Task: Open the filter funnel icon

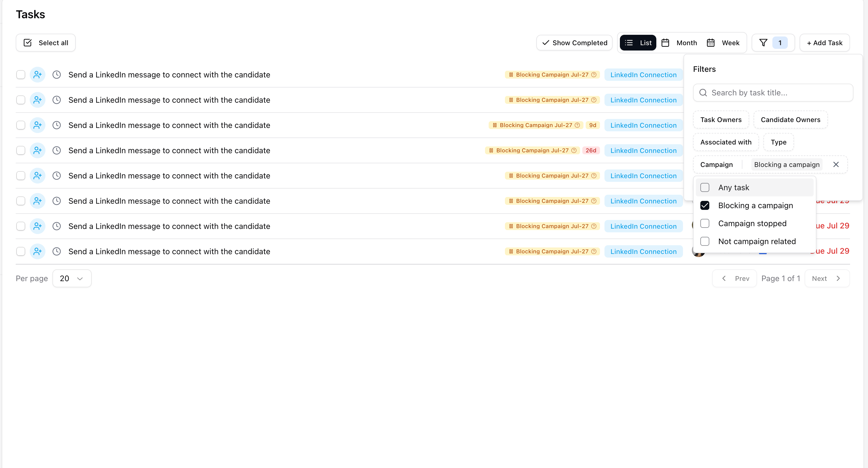Action: [763, 43]
